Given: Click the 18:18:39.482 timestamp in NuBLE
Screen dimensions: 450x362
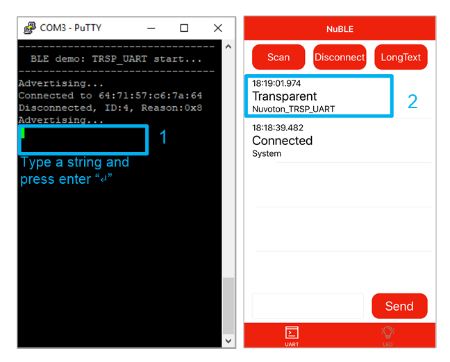Looking at the screenshot, I should tap(278, 128).
